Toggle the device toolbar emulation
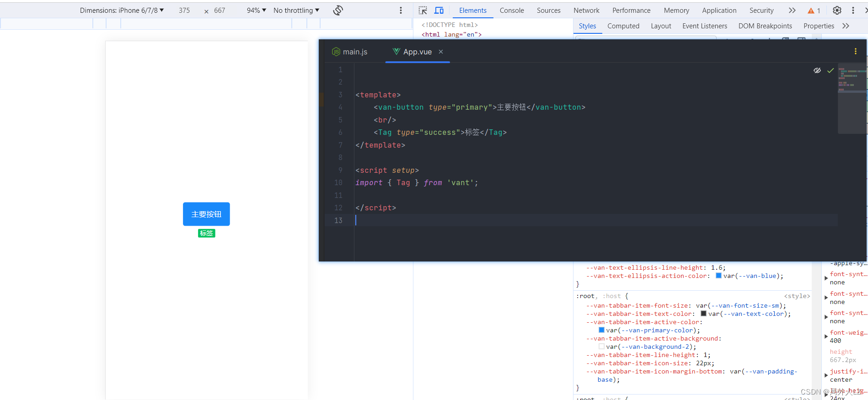 point(439,10)
